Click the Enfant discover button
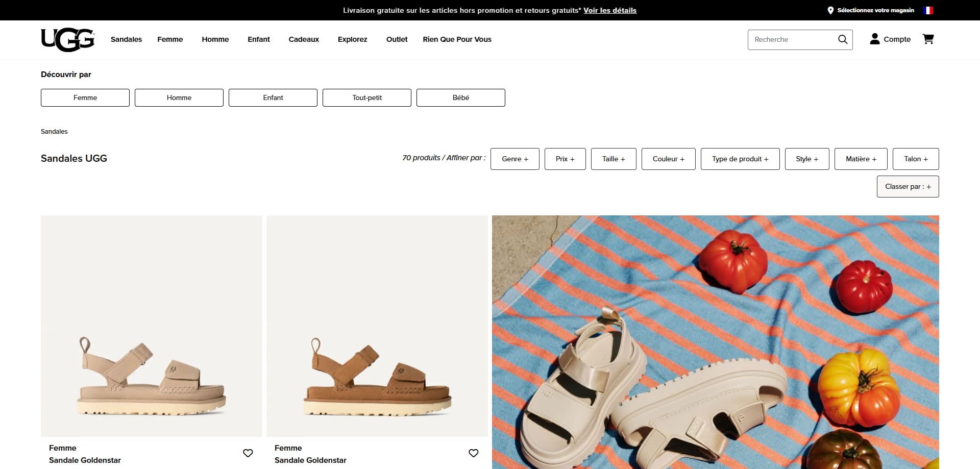 (x=273, y=97)
